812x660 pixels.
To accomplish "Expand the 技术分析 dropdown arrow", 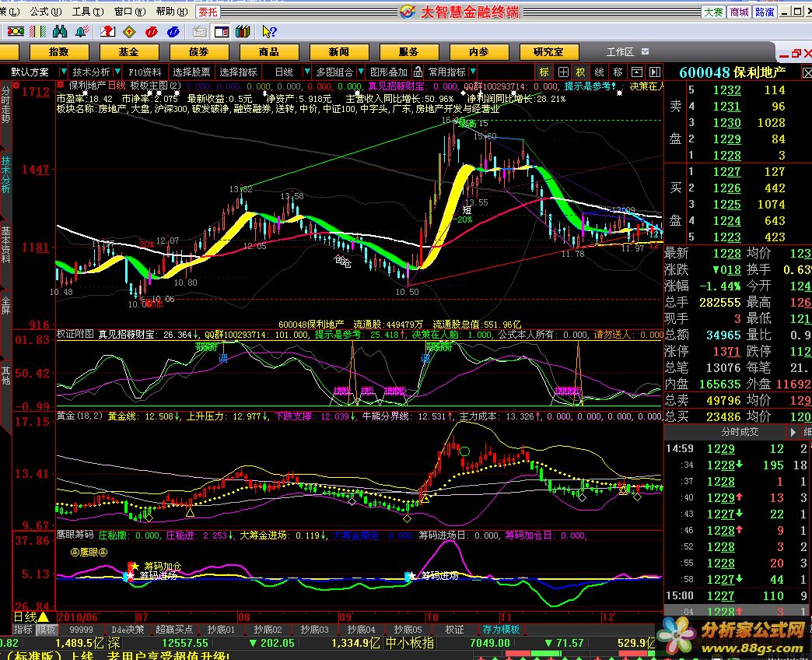I will pyautogui.click(x=117, y=72).
